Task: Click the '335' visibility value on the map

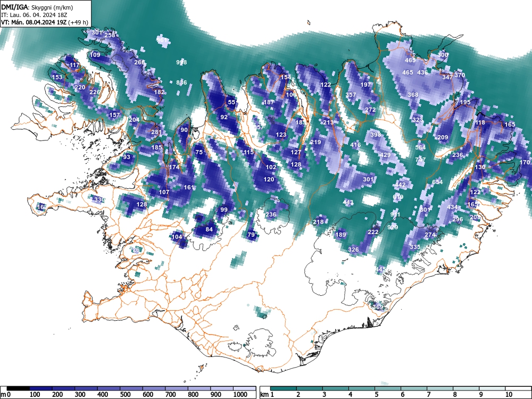Action: [415, 247]
